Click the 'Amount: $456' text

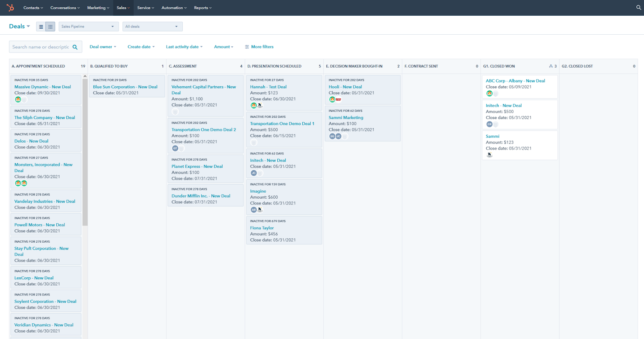click(264, 234)
